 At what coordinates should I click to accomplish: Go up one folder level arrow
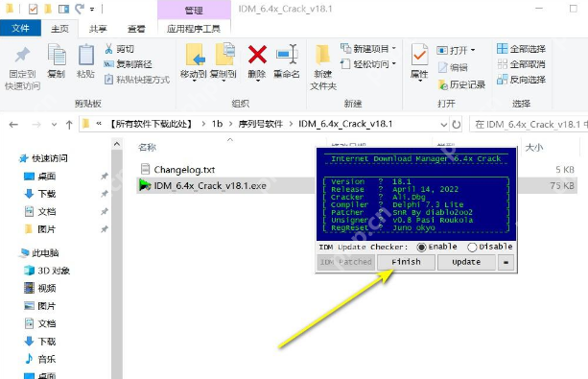coord(69,125)
